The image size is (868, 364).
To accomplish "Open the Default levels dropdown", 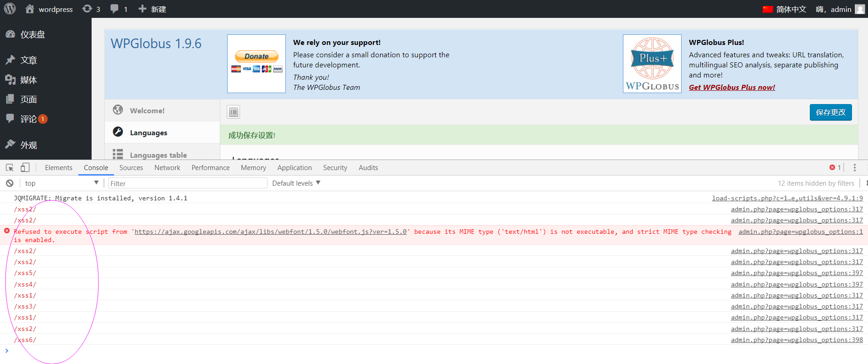I will coord(296,183).
